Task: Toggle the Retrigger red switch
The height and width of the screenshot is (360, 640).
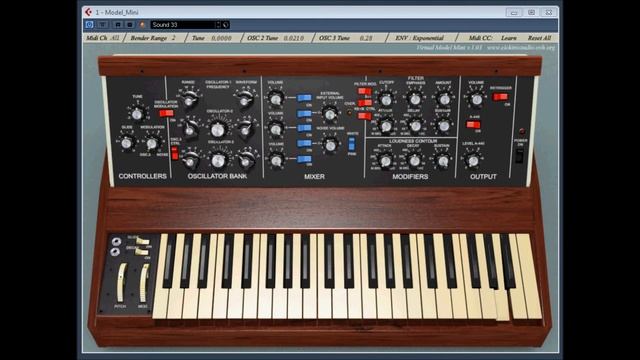Action: pos(500,97)
